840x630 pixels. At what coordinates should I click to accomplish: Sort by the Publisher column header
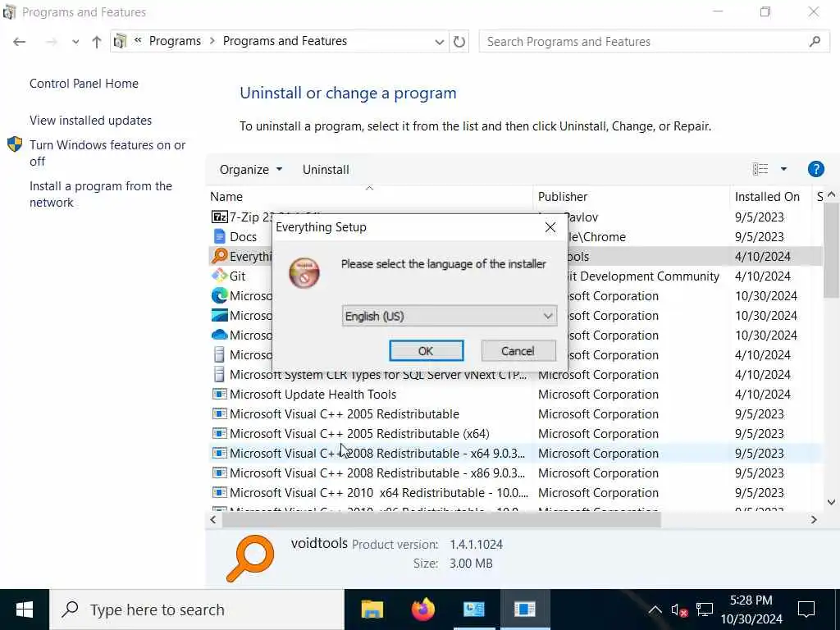(631, 197)
